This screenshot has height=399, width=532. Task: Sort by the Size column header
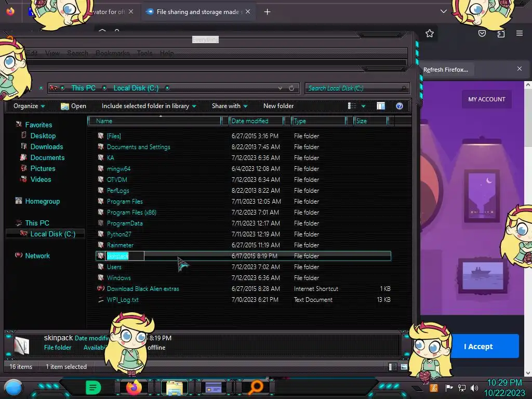[x=370, y=121]
